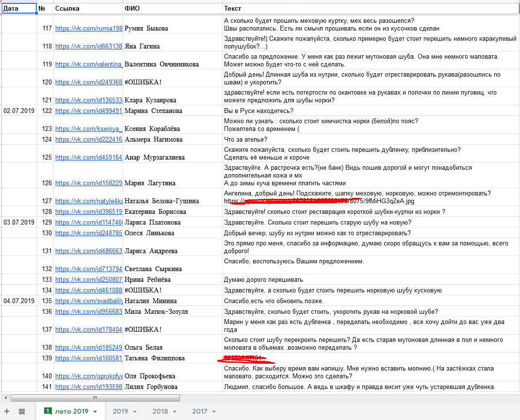Expand the 2018 tab dropdown arrow

[175, 412]
